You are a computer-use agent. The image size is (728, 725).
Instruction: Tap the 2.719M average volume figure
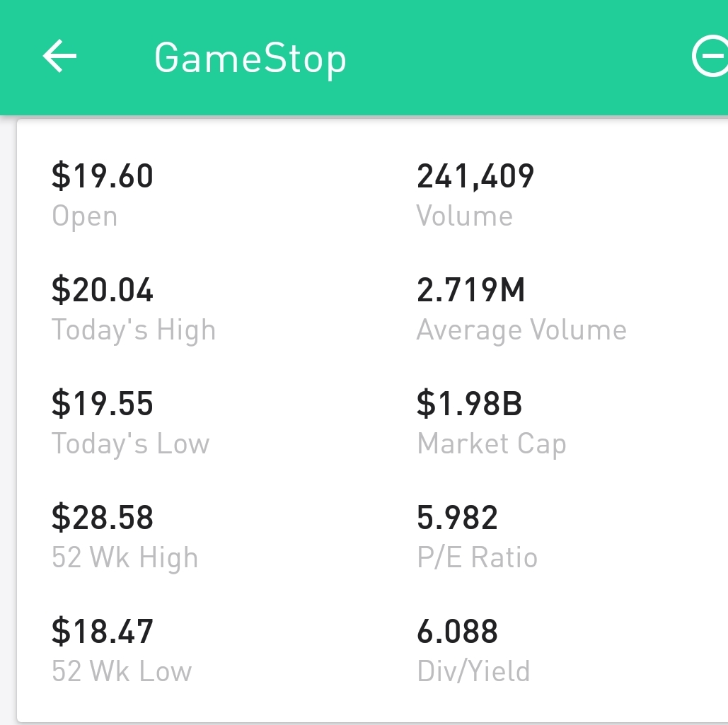470,290
